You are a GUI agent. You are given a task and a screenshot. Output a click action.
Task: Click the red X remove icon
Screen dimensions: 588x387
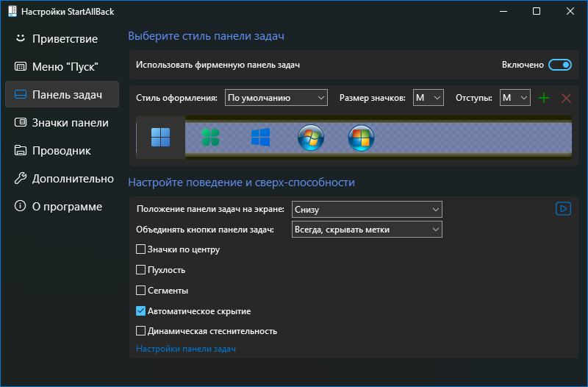point(566,98)
